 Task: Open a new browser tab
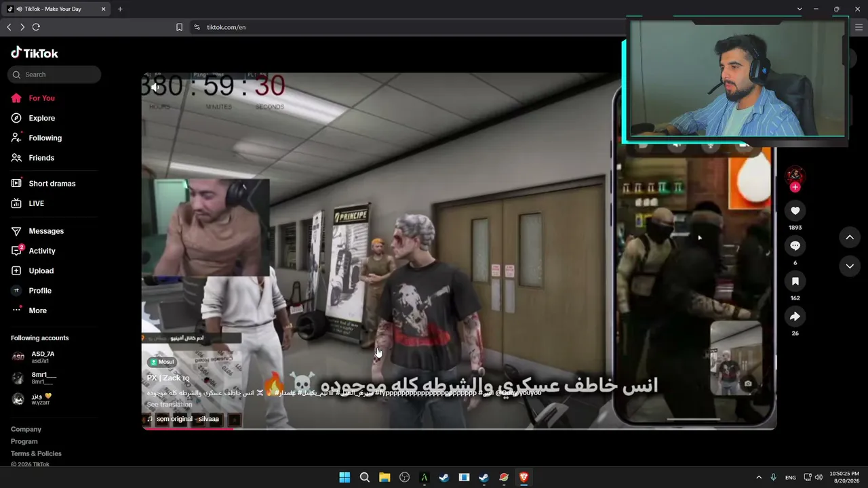[120, 9]
